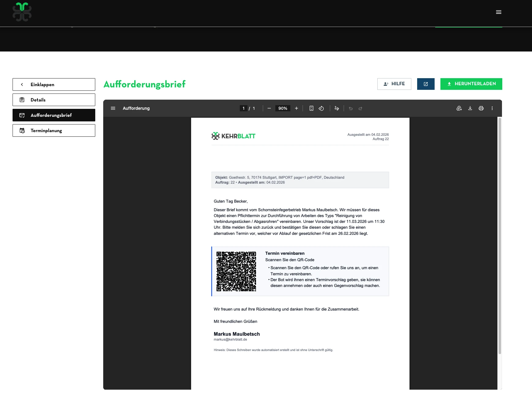Collapse the sidebar with Einklappen
The image size is (532, 401).
tap(54, 85)
